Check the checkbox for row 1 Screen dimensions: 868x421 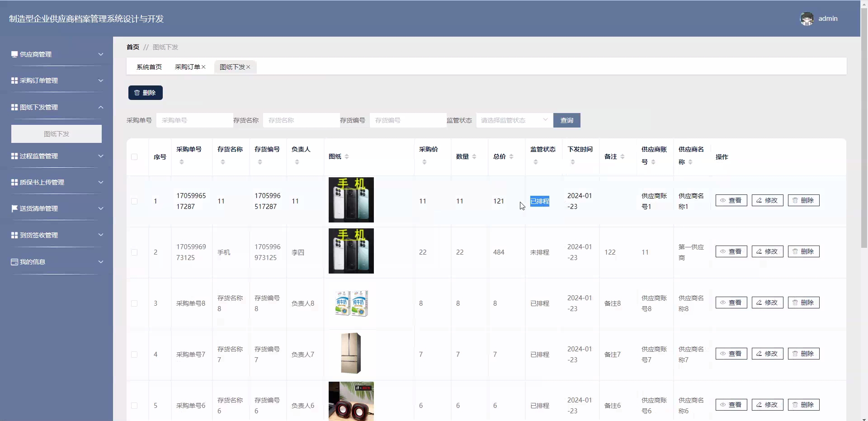(x=134, y=201)
